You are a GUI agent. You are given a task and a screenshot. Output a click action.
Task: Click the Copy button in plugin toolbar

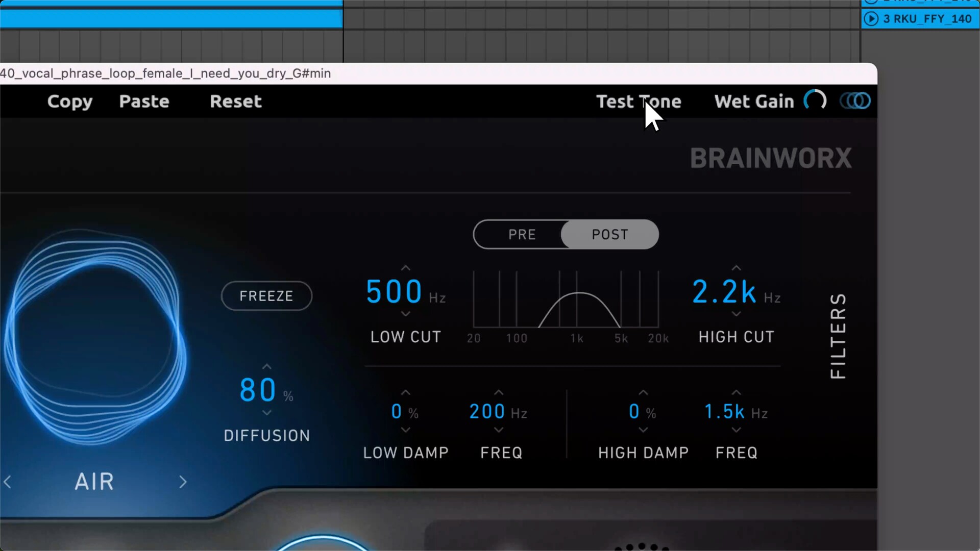click(70, 102)
